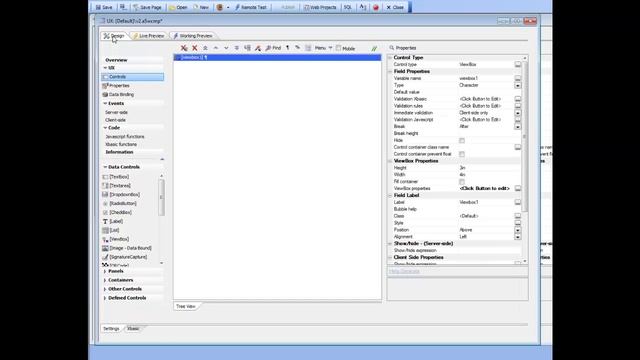Toggle Control container prevent float checkbox

coord(462,154)
